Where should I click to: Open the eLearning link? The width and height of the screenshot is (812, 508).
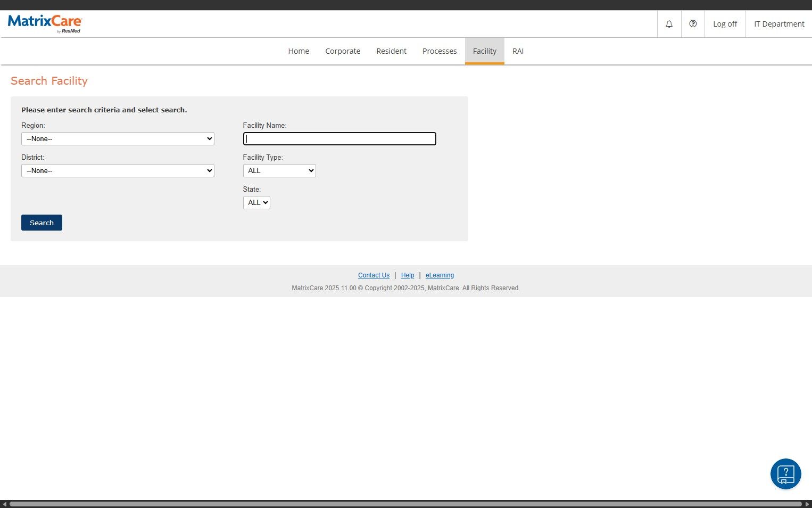[440, 275]
